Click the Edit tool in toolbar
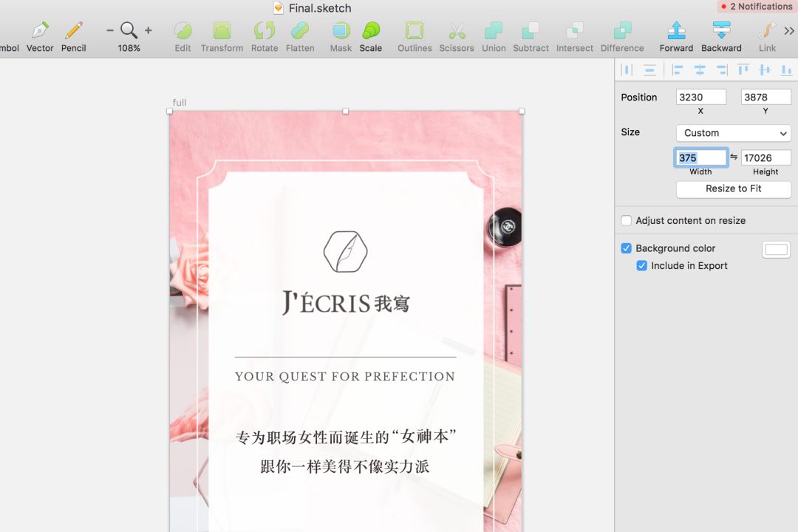Image resolution: width=798 pixels, height=532 pixels. (x=183, y=36)
